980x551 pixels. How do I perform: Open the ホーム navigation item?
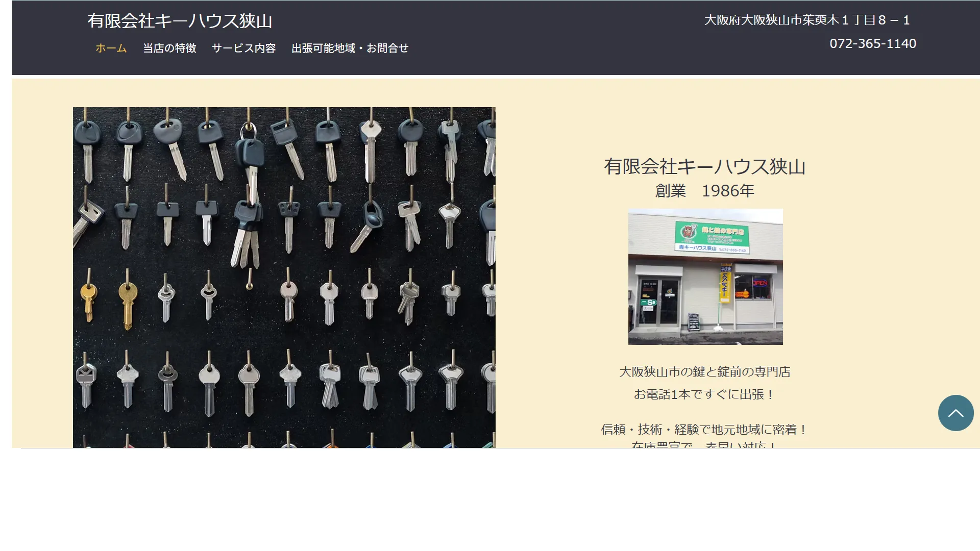pos(111,48)
